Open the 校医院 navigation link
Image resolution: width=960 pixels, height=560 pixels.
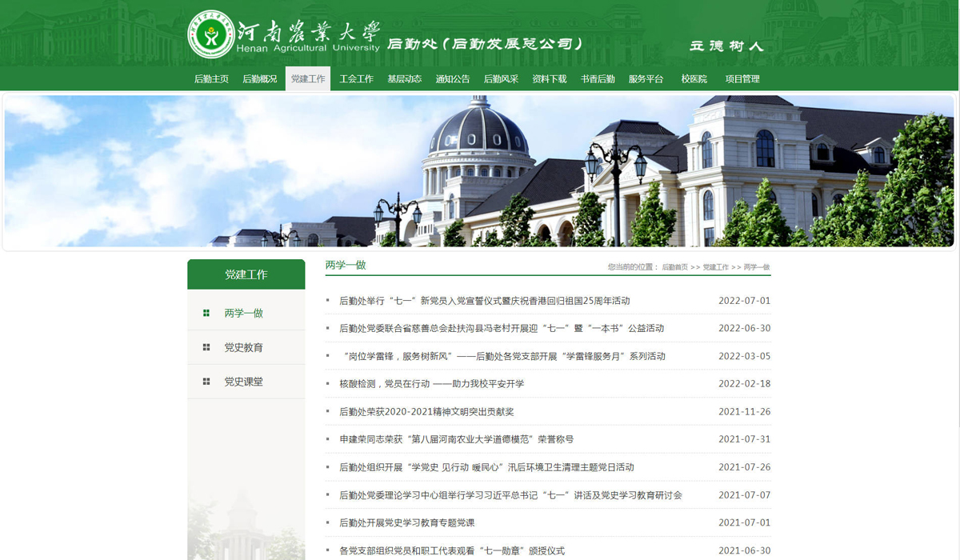pyautogui.click(x=694, y=79)
